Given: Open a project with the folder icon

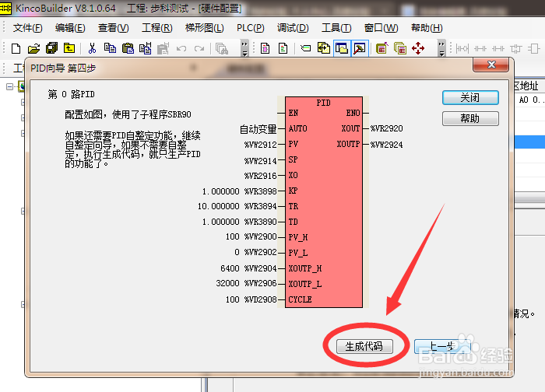Looking at the screenshot, I should (33, 48).
